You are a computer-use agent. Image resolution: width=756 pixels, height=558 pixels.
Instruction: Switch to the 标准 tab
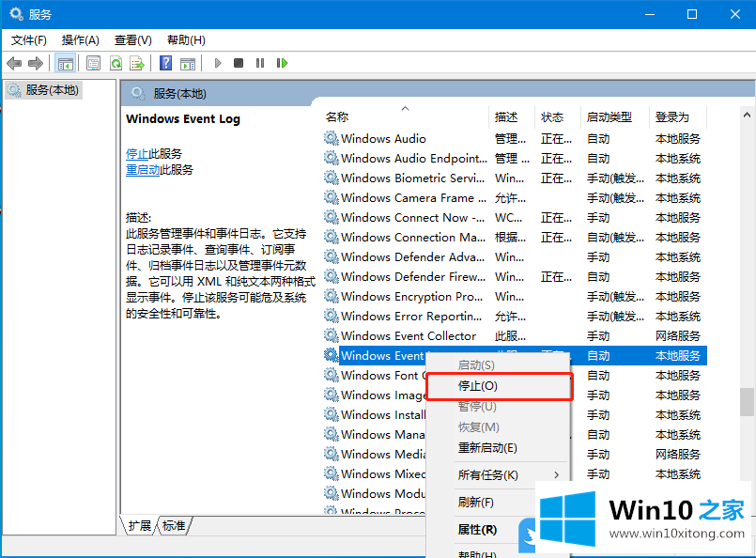click(174, 526)
